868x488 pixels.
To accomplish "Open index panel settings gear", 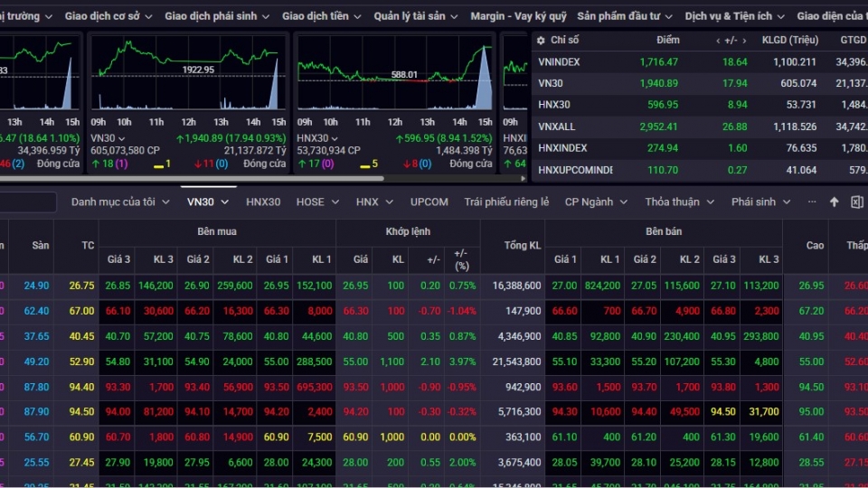I will 540,41.
